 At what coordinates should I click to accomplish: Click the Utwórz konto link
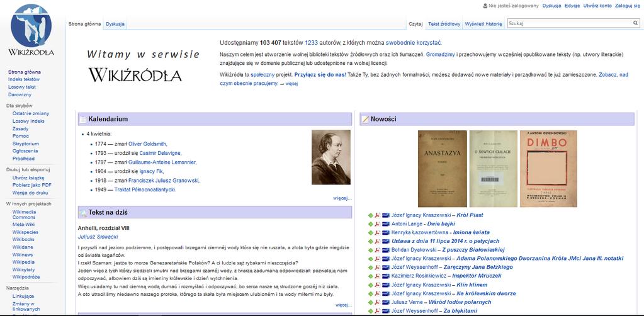[597, 6]
